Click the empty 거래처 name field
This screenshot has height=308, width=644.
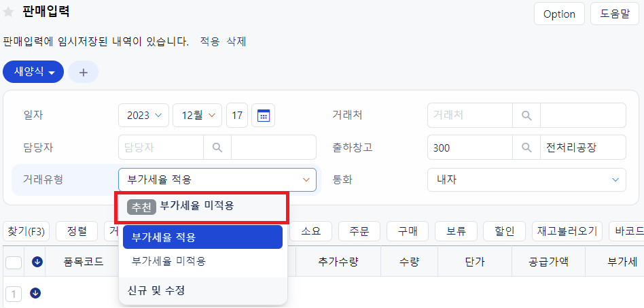click(x=583, y=115)
